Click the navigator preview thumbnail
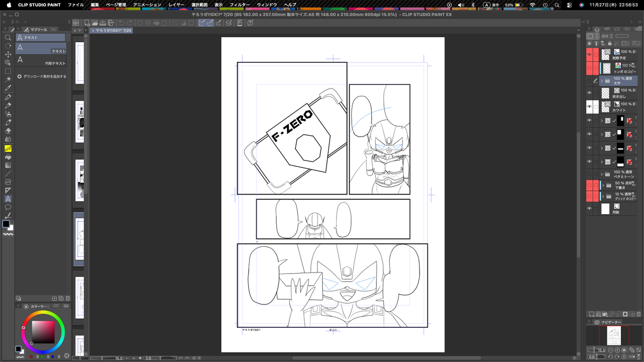The width and height of the screenshot is (644, 362). (x=614, y=335)
